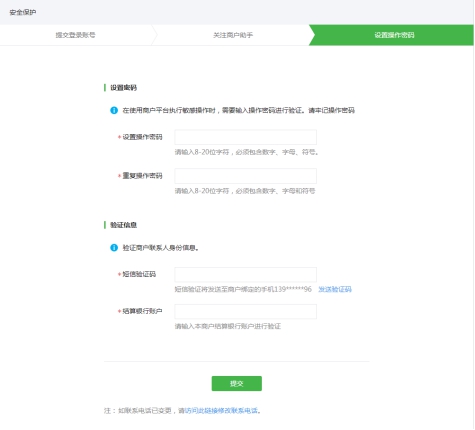Click the masked phone number text 139******96
This screenshot has width=475, height=430.
[293, 289]
